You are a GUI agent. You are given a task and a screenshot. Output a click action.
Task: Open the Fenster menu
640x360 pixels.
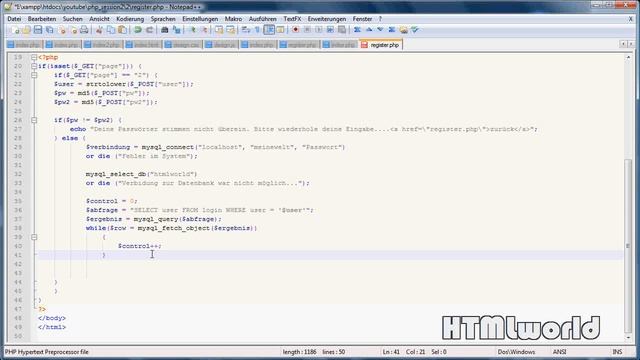(x=362, y=19)
